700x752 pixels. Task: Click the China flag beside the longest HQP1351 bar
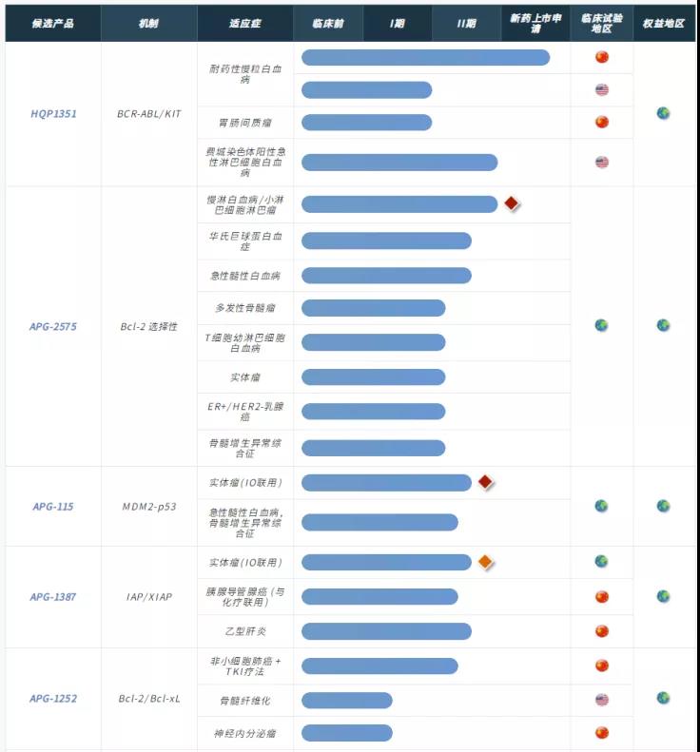(602, 57)
